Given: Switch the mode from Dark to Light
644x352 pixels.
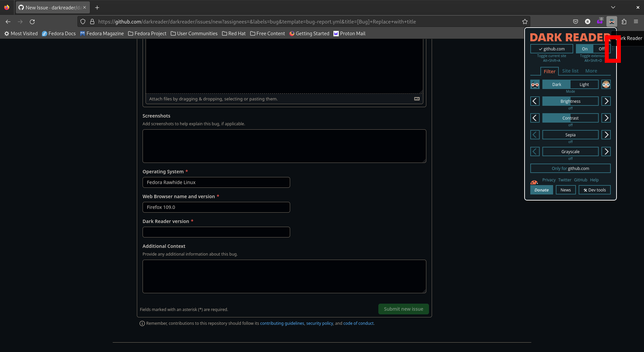Looking at the screenshot, I should (584, 84).
